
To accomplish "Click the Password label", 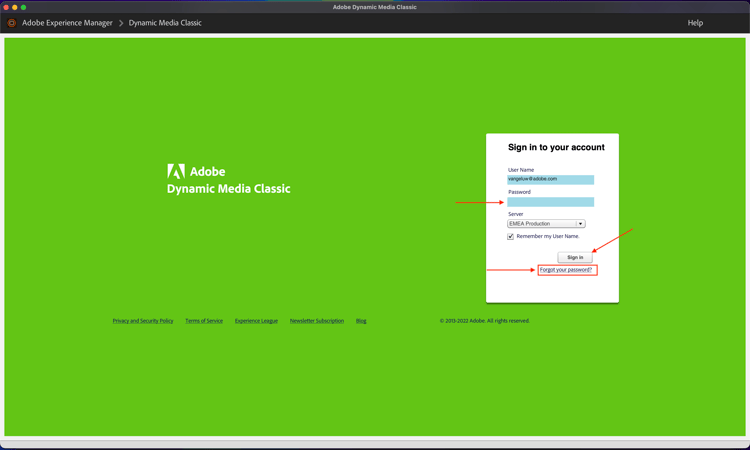I will (x=519, y=192).
